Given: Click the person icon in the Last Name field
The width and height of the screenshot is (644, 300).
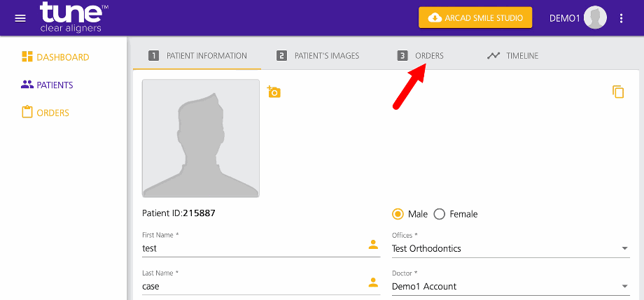Looking at the screenshot, I should (373, 283).
